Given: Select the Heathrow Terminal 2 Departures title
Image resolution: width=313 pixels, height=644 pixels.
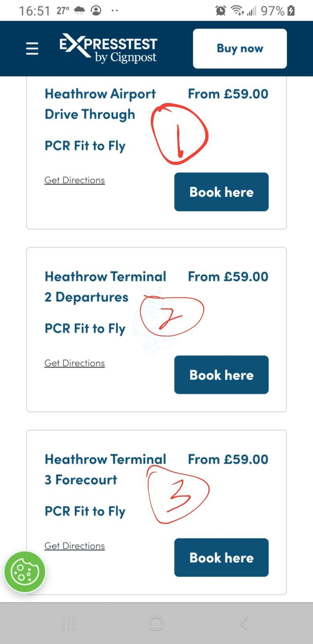Looking at the screenshot, I should coord(105,287).
